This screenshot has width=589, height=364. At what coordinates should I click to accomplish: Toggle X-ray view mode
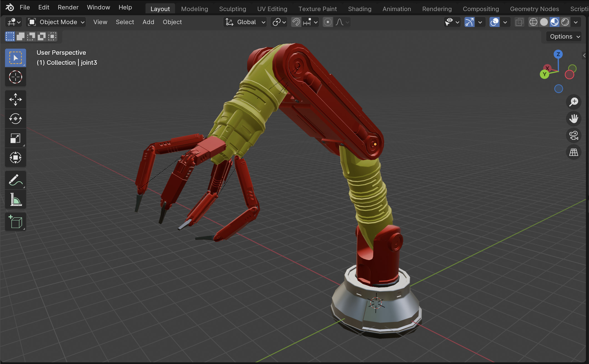coord(519,22)
